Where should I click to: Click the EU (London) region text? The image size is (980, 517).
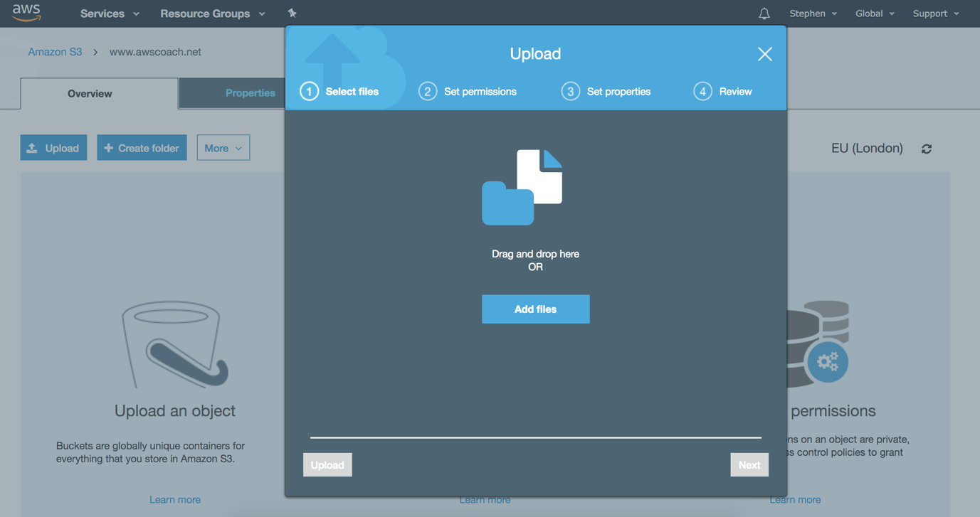tap(867, 148)
